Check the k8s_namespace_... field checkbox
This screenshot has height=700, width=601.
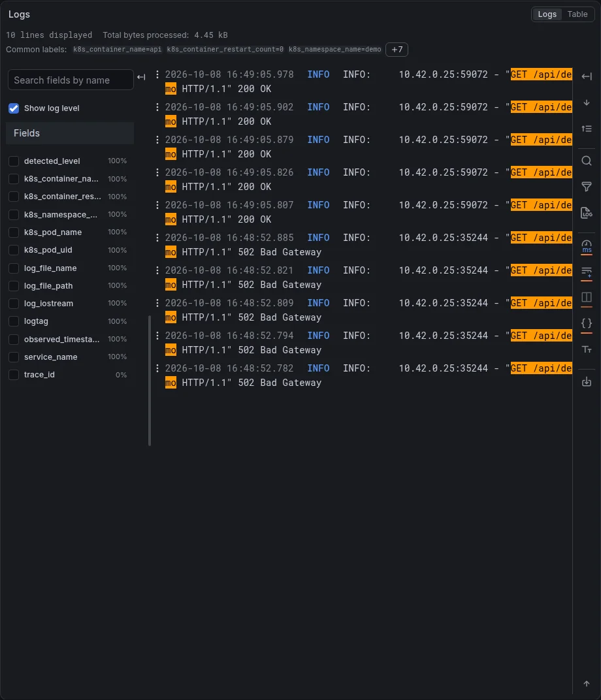tap(14, 215)
